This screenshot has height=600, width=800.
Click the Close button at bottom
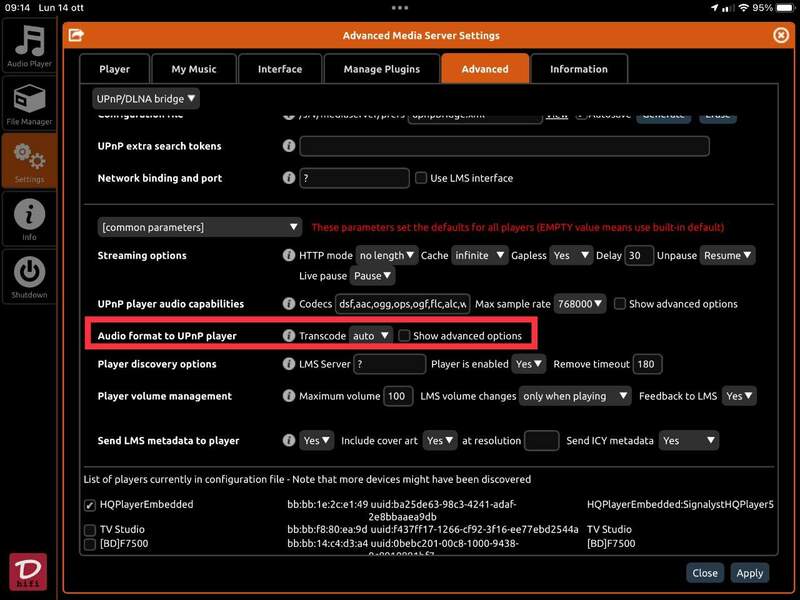pyautogui.click(x=705, y=573)
